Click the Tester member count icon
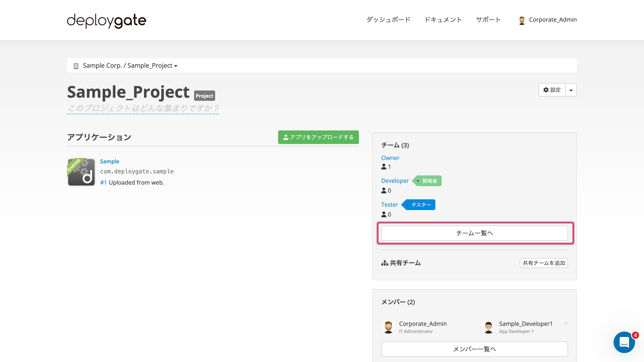This screenshot has width=644, height=362. (384, 215)
